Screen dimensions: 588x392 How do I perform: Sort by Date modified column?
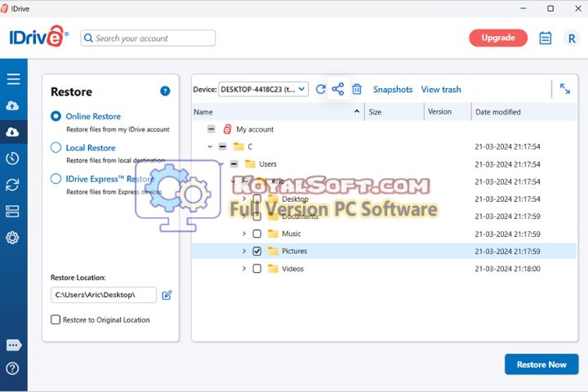(497, 112)
